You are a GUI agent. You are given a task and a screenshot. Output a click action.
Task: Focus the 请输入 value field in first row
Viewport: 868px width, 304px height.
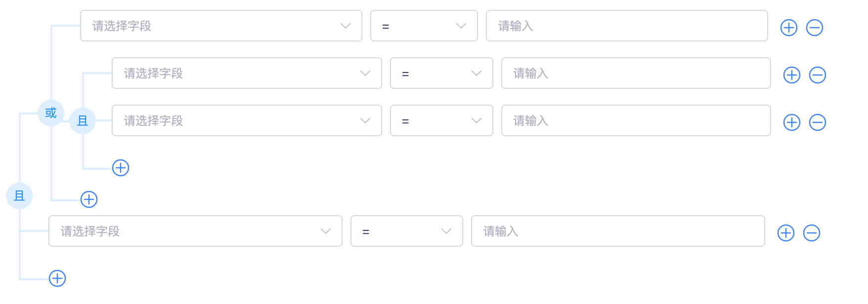(627, 26)
